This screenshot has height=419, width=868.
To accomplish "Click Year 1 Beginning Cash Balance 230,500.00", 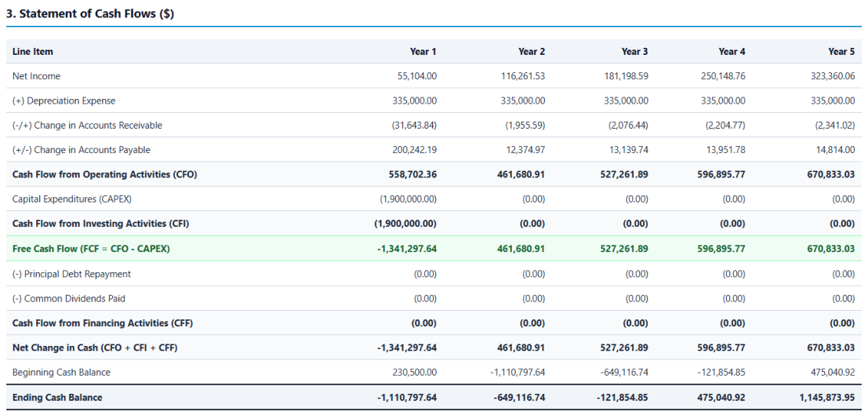I will (x=416, y=373).
